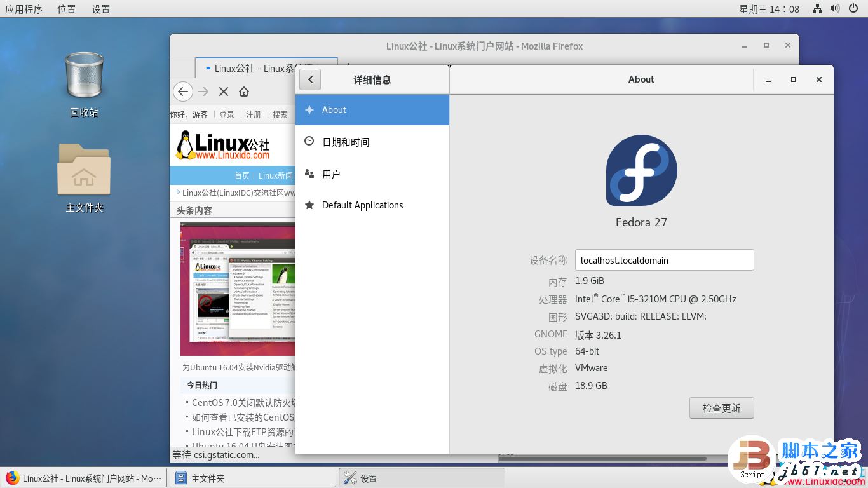Click 登录 link on the web page

click(x=227, y=114)
